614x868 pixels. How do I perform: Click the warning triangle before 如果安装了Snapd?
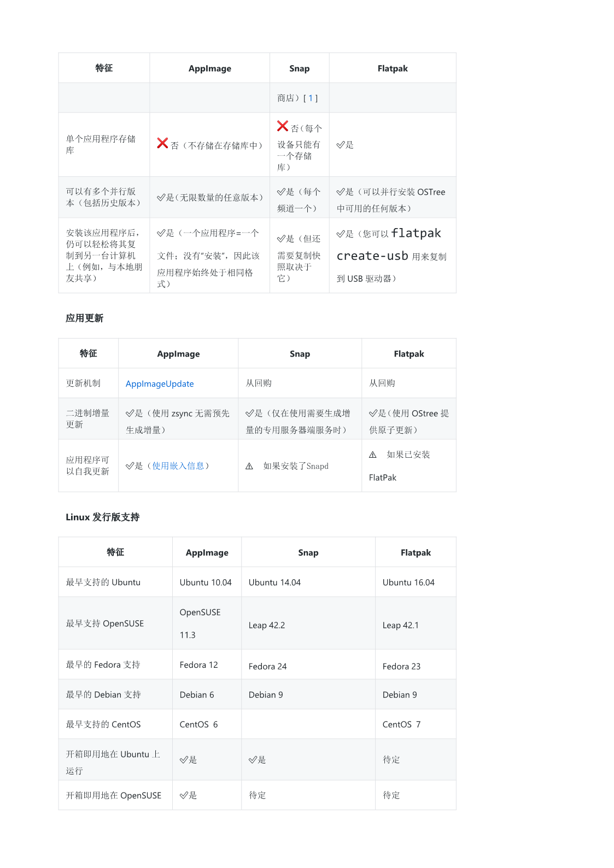[x=249, y=466]
